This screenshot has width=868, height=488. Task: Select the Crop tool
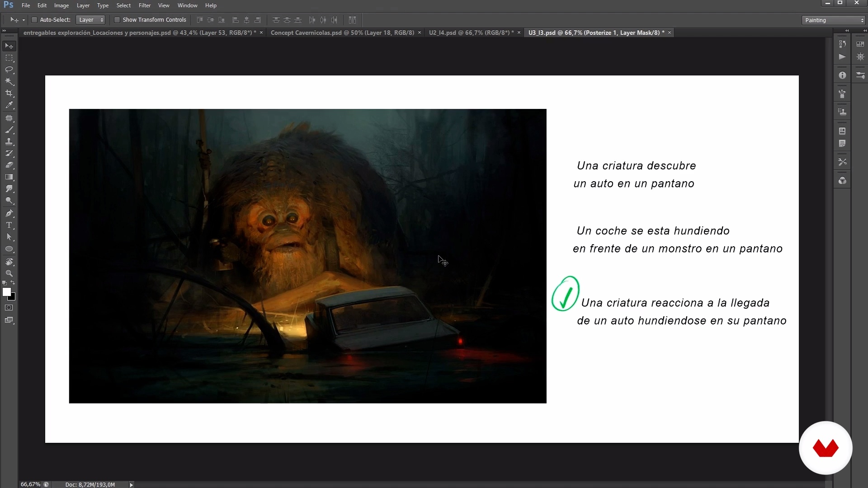click(9, 93)
